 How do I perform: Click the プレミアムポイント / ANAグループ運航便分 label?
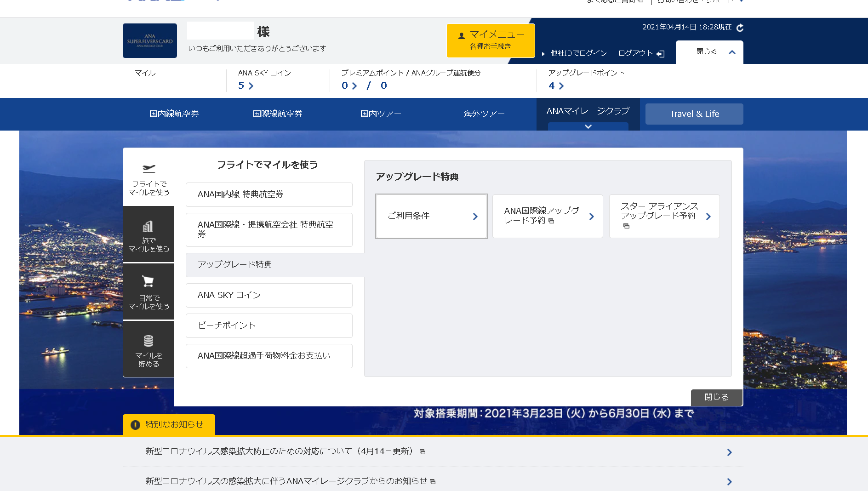tap(411, 73)
